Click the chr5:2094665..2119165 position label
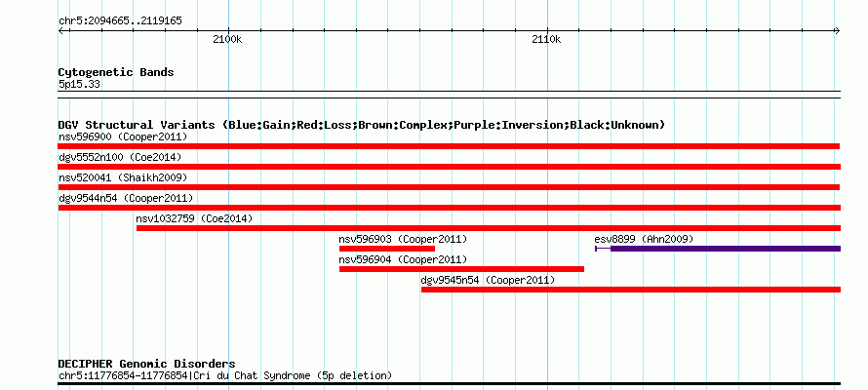Screen dimensions: 868x390 coord(120,21)
